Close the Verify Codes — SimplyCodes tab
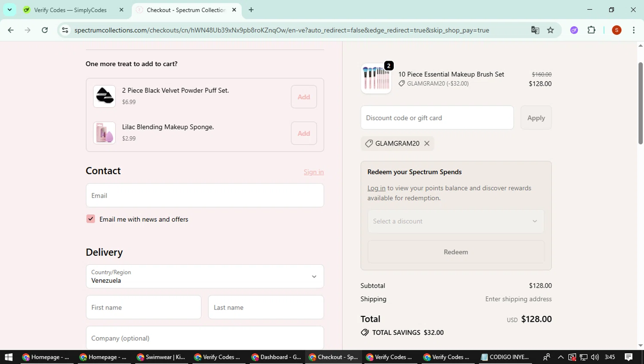Screen dimensions: 644x364 coord(122,10)
